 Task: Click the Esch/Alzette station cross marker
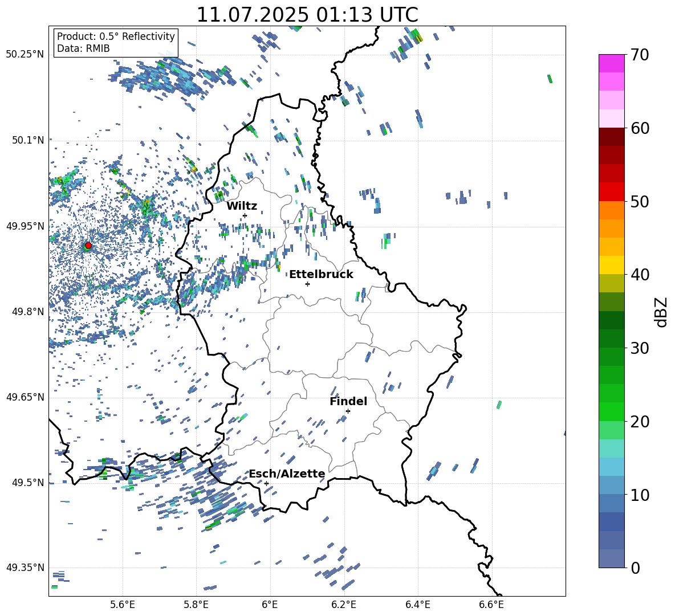pos(266,483)
